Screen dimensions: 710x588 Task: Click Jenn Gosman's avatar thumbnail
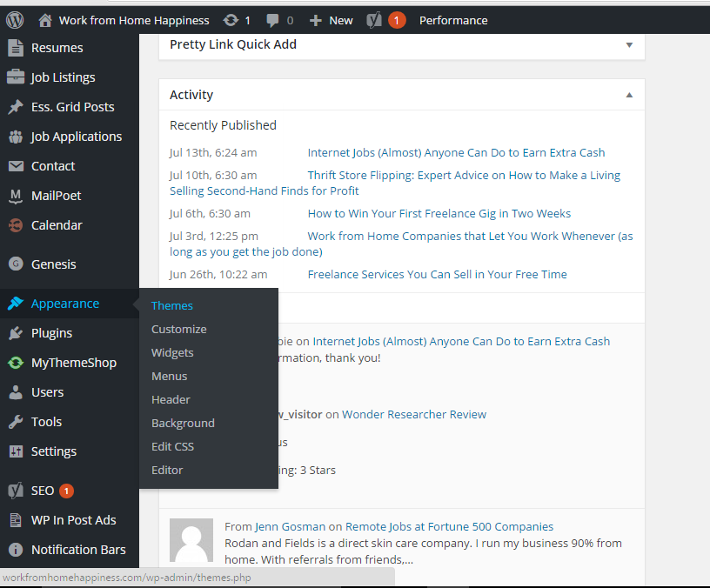click(191, 540)
